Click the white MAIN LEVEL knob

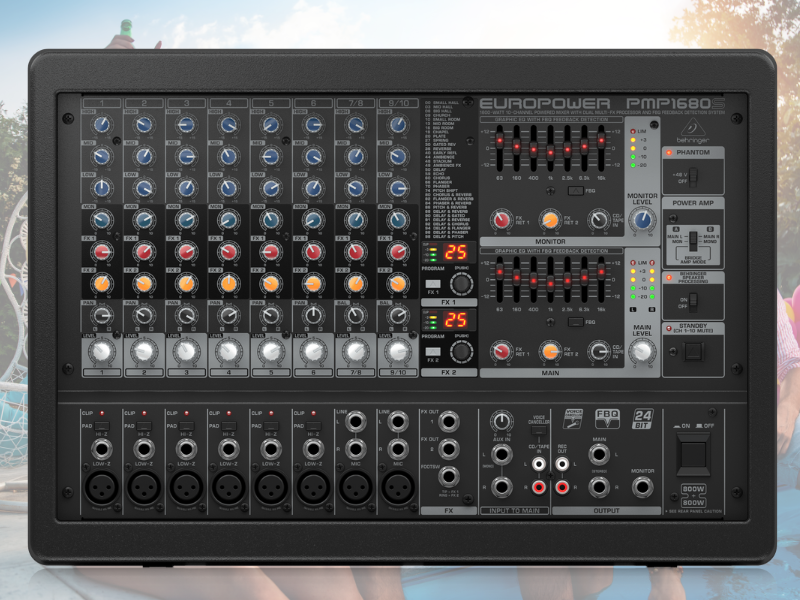pyautogui.click(x=642, y=351)
